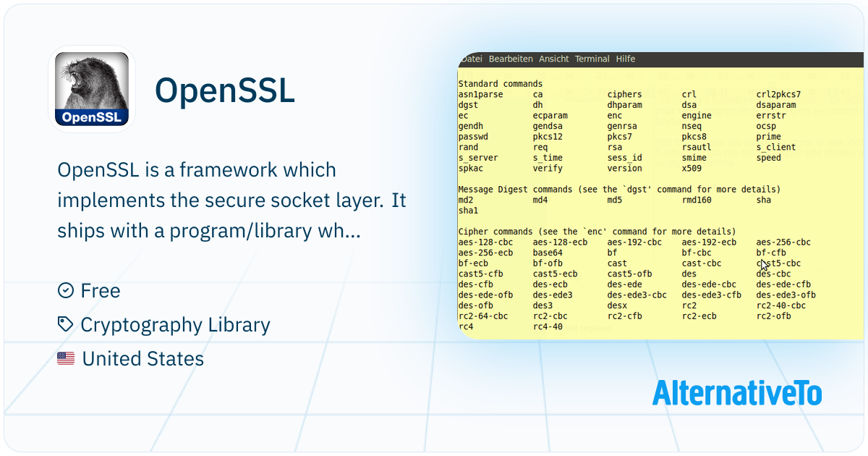The width and height of the screenshot is (868, 456).
Task: Select the 'rc4-40' cipher entry
Action: [548, 326]
